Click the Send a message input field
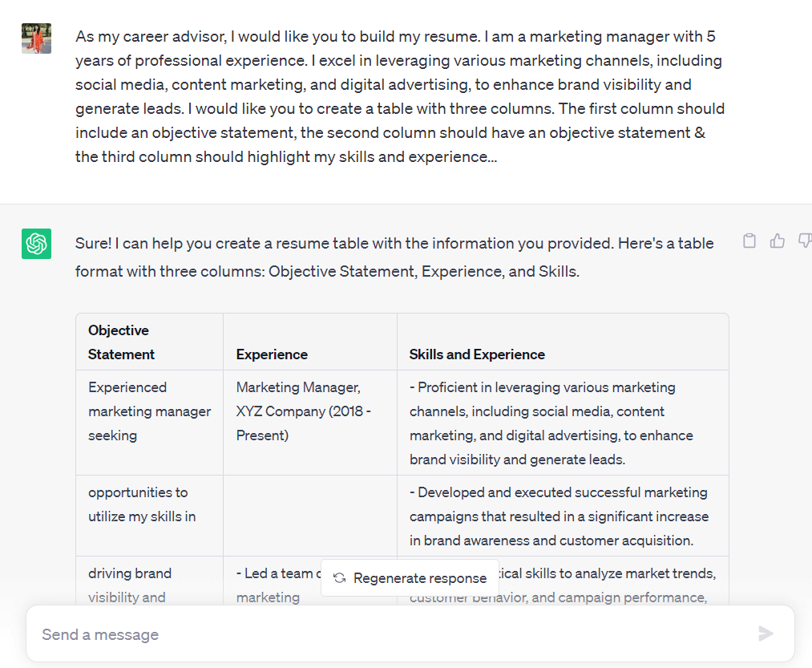 pyautogui.click(x=321, y=634)
